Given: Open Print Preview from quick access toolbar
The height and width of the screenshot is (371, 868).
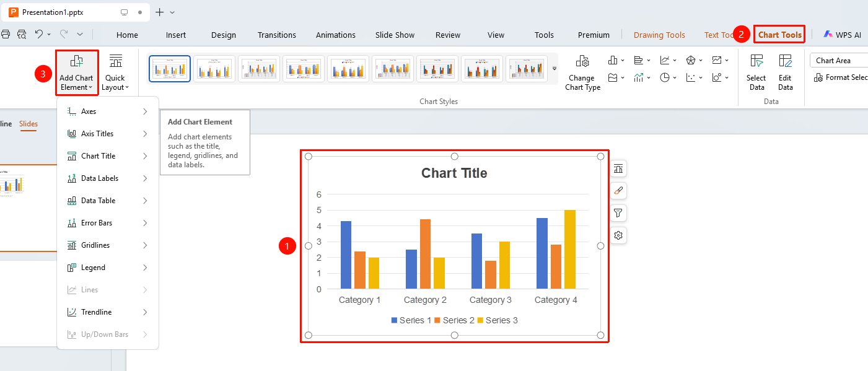Looking at the screenshot, I should tap(22, 34).
